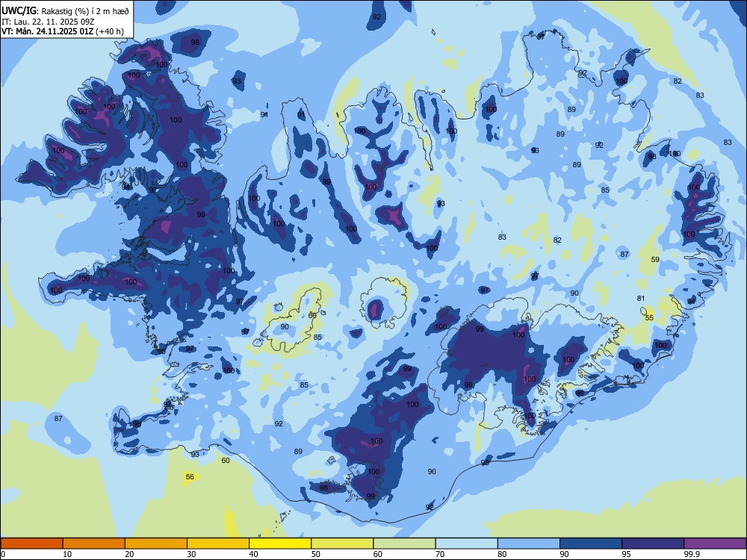Click the "30" legend scale label
Screen dimensions: 747x560
tap(191, 554)
